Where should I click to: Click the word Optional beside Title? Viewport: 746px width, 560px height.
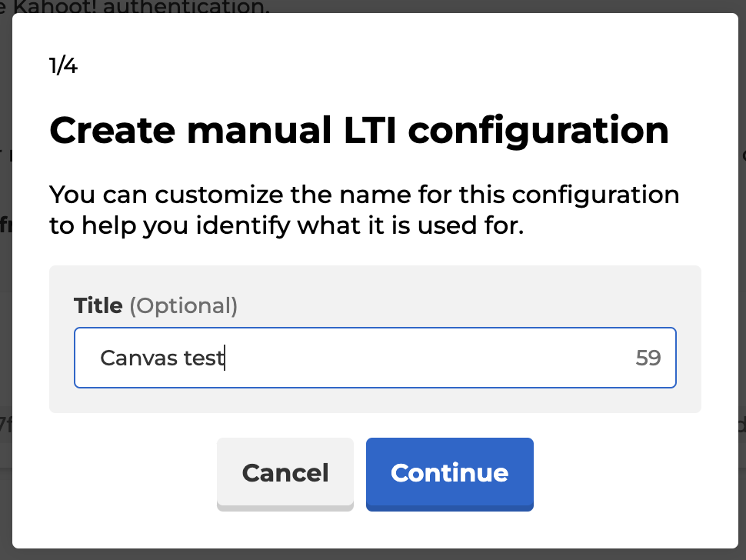point(185,305)
